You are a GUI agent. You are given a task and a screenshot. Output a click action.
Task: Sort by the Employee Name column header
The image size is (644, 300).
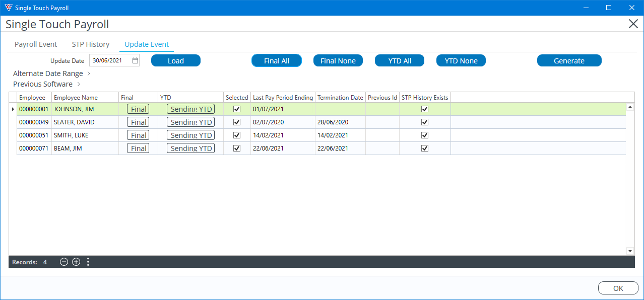click(85, 98)
